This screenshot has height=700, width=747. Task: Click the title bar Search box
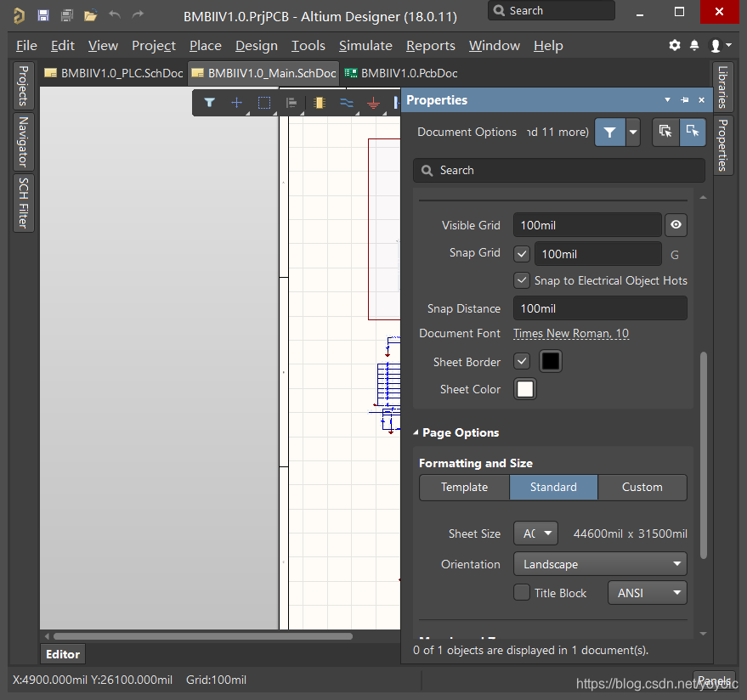coord(552,10)
